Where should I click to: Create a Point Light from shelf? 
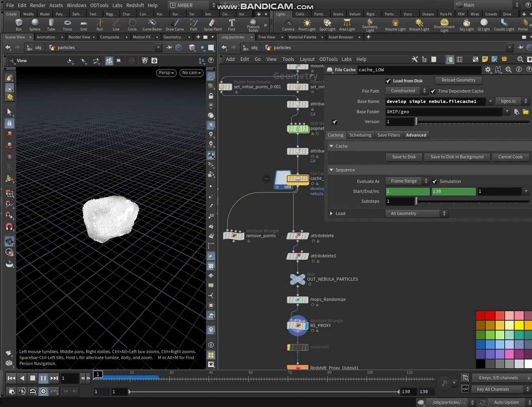[307, 25]
